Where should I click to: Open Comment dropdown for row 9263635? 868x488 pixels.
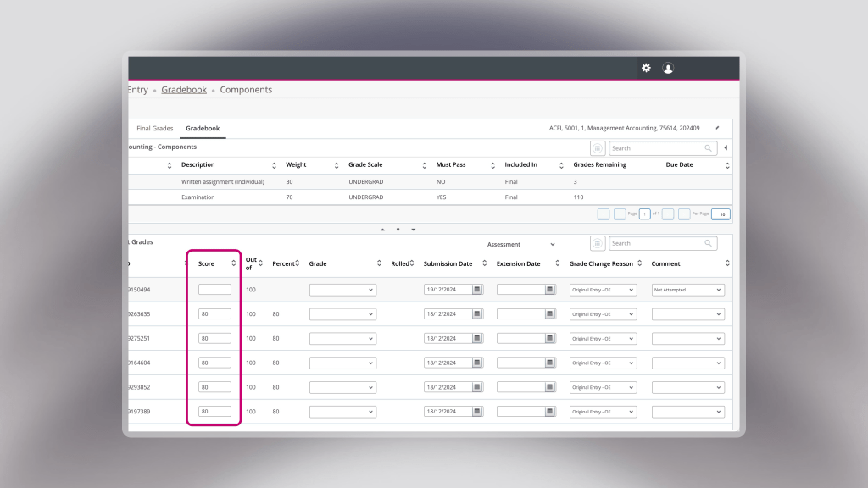(x=688, y=313)
